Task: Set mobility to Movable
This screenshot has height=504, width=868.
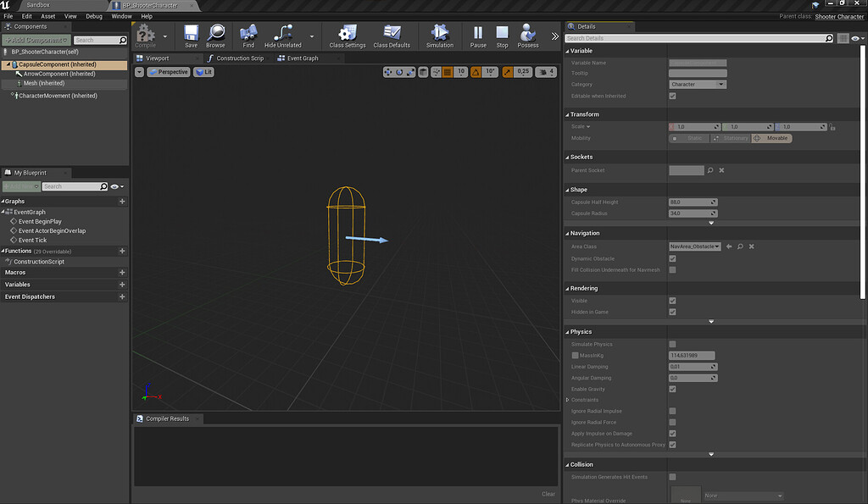Action: [772, 138]
